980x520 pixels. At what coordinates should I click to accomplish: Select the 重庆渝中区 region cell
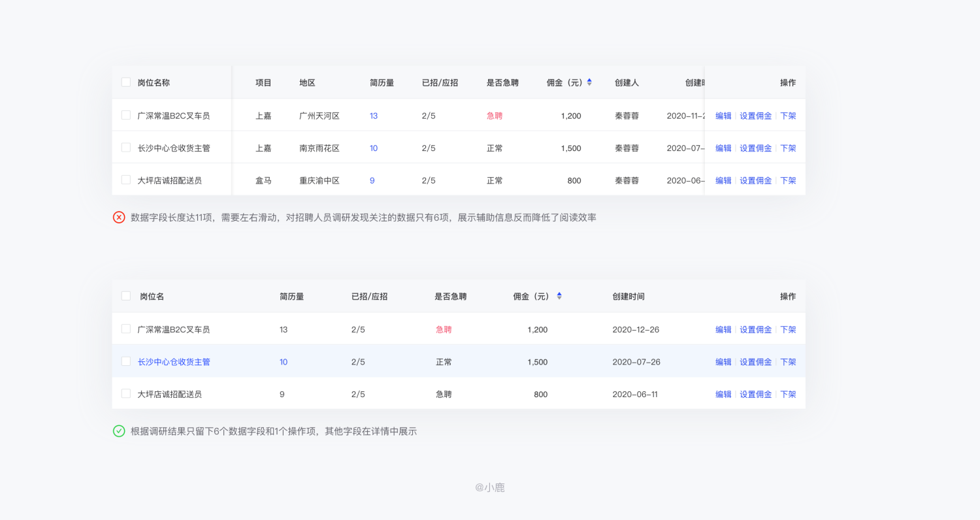coord(319,180)
